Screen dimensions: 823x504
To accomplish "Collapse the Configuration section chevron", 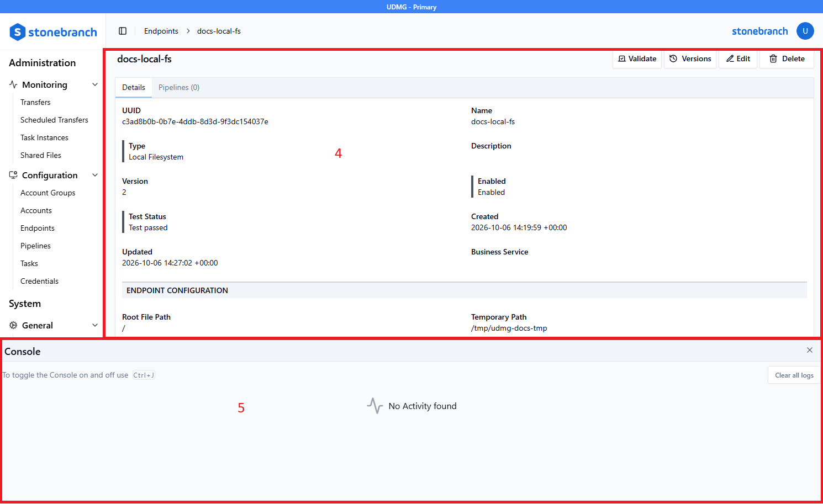I will [95, 175].
